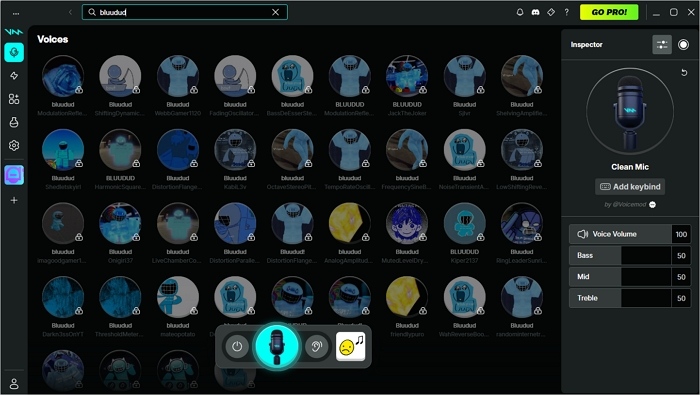Open Settings gear in sidebar

coord(14,146)
